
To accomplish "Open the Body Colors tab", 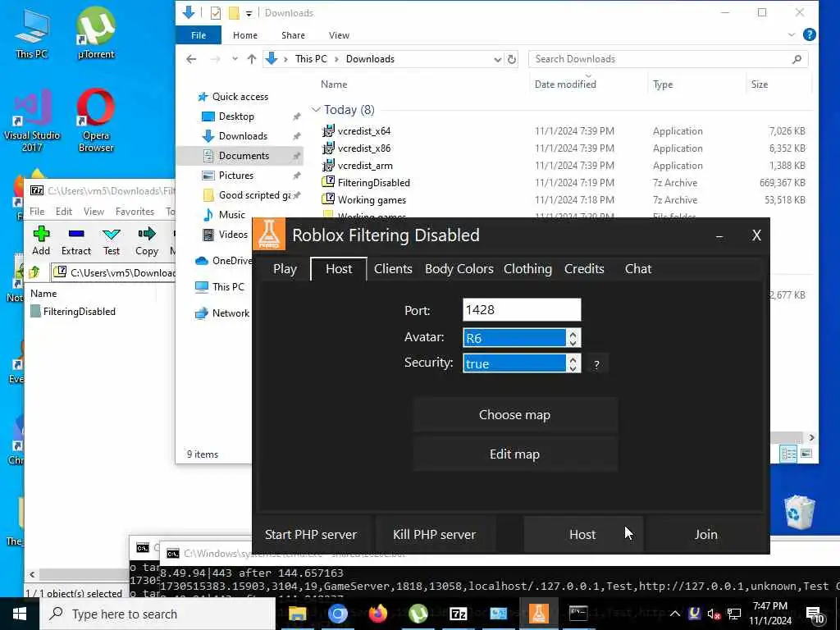I will pyautogui.click(x=459, y=269).
